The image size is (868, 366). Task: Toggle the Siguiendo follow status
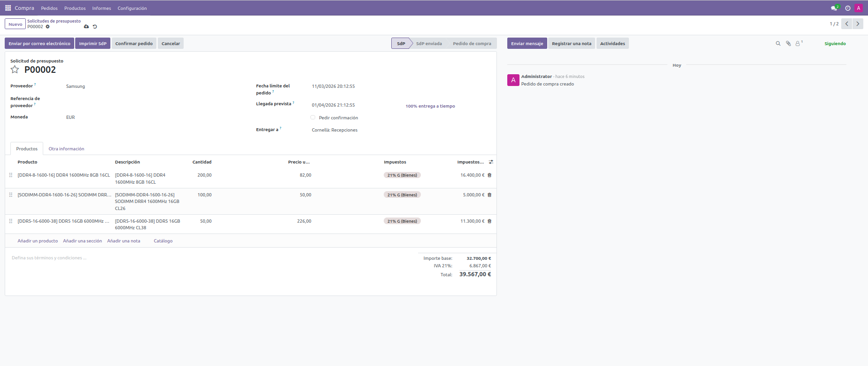835,44
